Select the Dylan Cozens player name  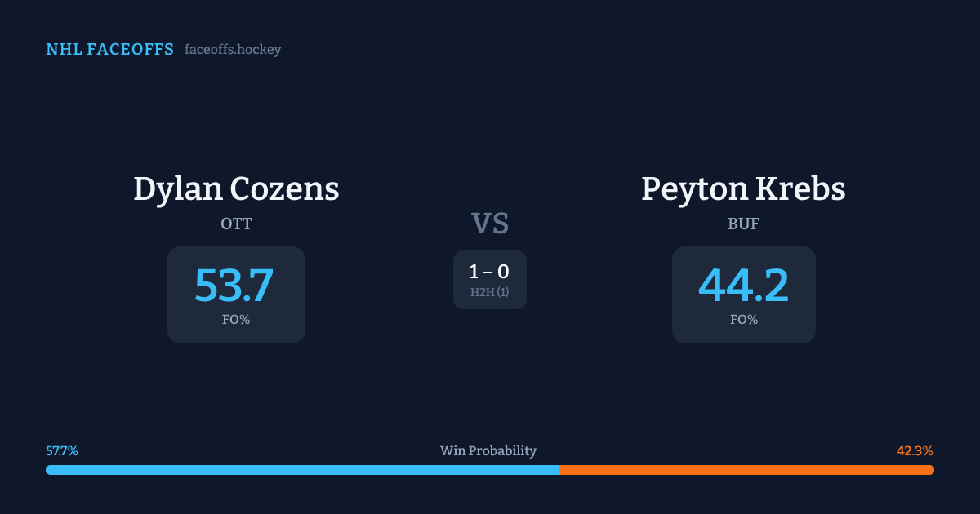[x=236, y=188]
